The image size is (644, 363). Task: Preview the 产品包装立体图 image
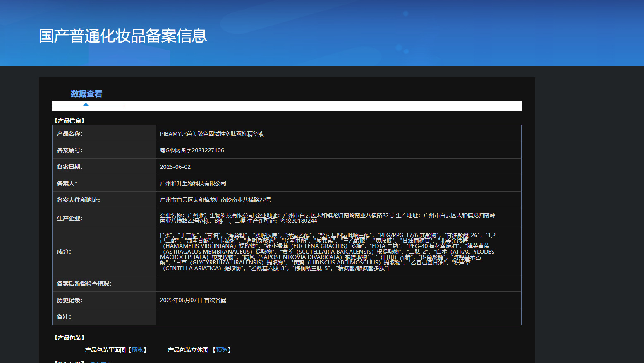(222, 350)
